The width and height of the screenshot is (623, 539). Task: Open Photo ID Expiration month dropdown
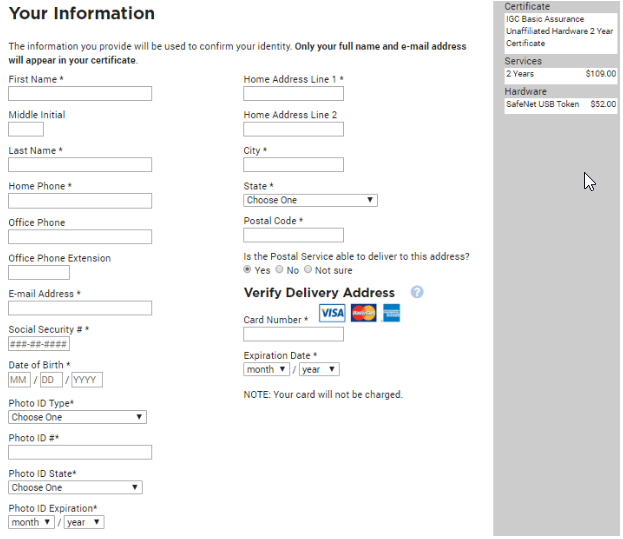[31, 522]
